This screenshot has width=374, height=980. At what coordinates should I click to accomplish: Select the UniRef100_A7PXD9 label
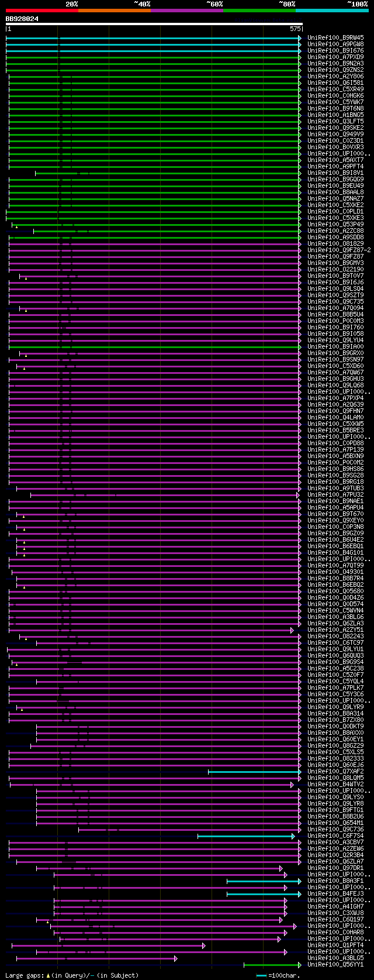tap(335, 57)
